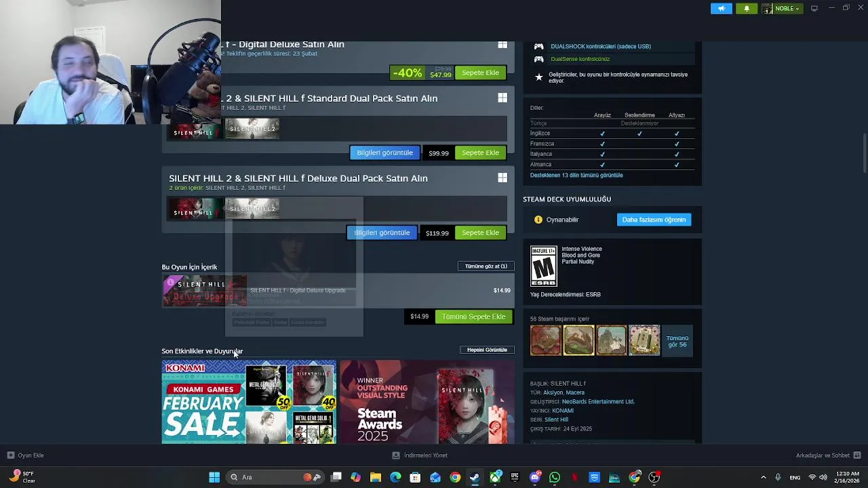Click the microphone tray icon
868x488 pixels.
(x=778, y=477)
